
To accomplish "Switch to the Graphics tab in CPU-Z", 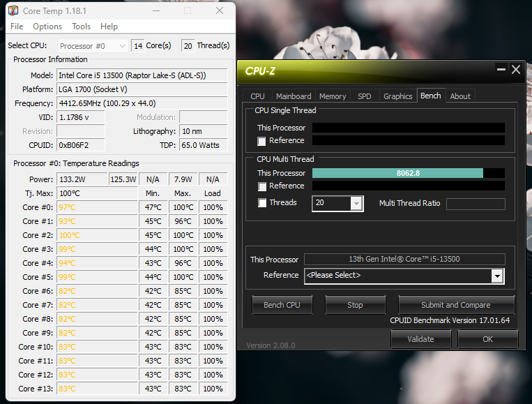I will [397, 96].
